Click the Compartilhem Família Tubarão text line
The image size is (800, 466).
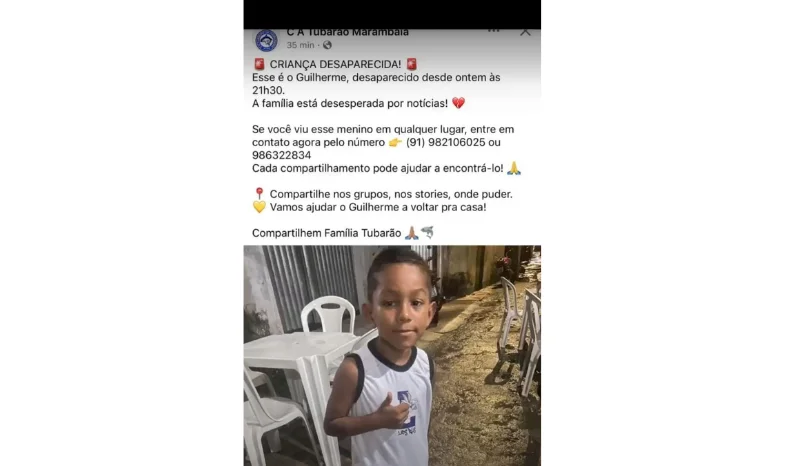coord(327,233)
